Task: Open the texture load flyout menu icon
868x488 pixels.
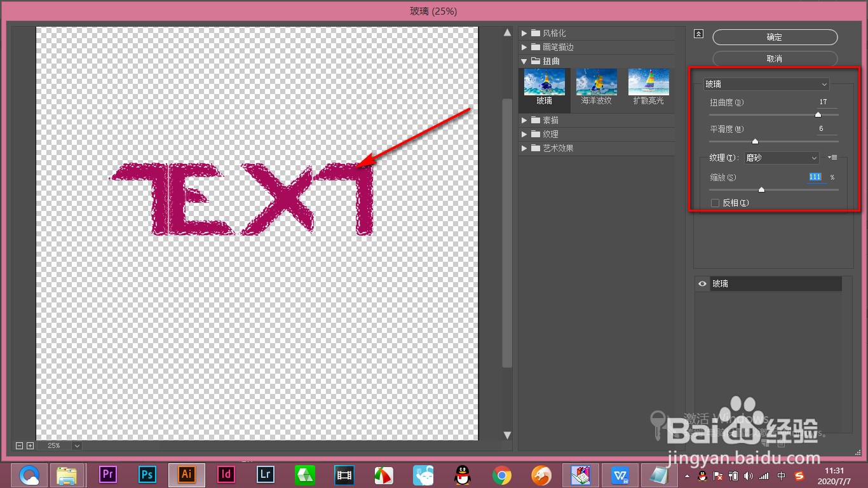Action: click(833, 158)
